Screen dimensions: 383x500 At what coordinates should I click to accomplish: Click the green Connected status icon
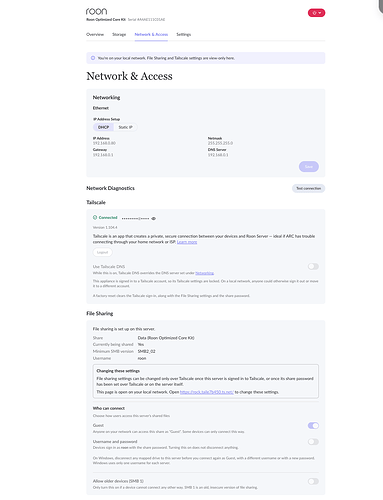pos(95,217)
